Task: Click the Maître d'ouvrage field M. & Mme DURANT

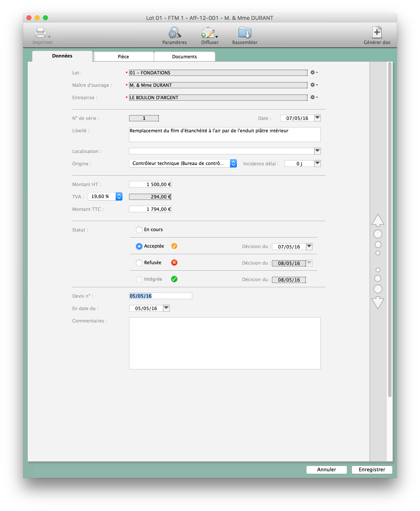Action: pos(218,85)
